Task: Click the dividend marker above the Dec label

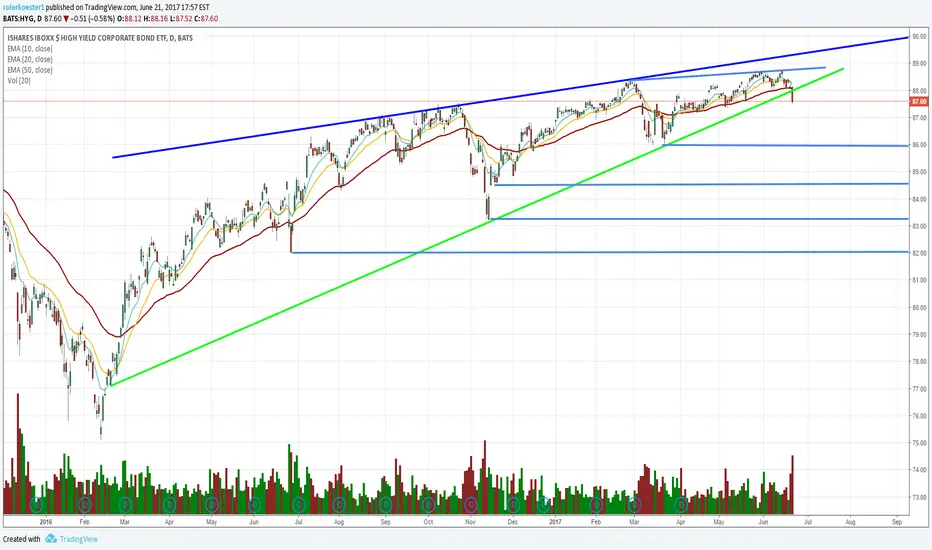Action: click(x=513, y=505)
